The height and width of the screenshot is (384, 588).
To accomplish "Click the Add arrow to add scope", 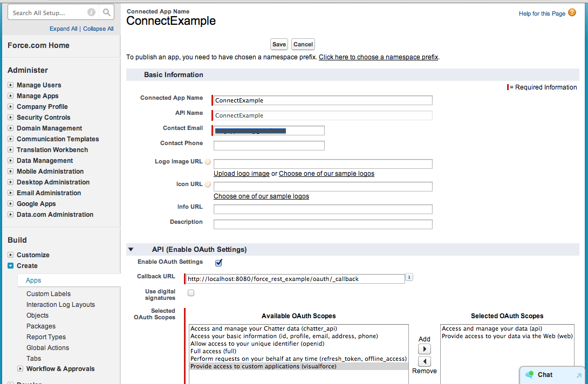I will pos(424,349).
